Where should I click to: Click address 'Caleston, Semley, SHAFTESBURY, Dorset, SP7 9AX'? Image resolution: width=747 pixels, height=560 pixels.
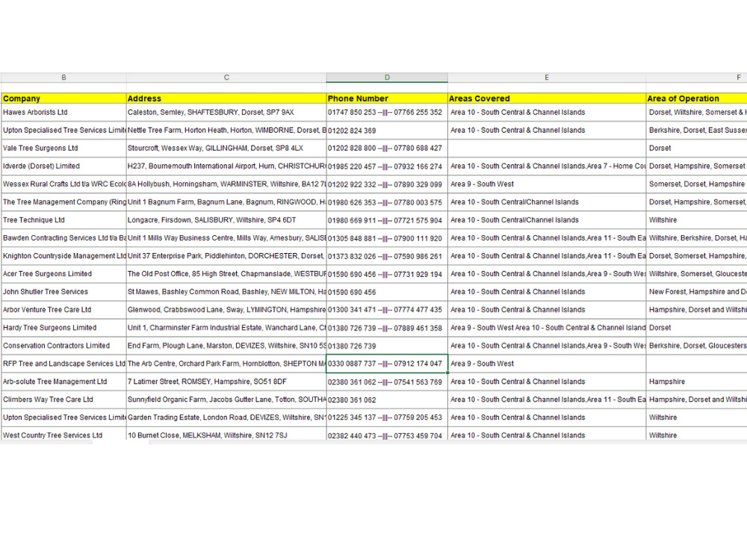tap(226, 113)
